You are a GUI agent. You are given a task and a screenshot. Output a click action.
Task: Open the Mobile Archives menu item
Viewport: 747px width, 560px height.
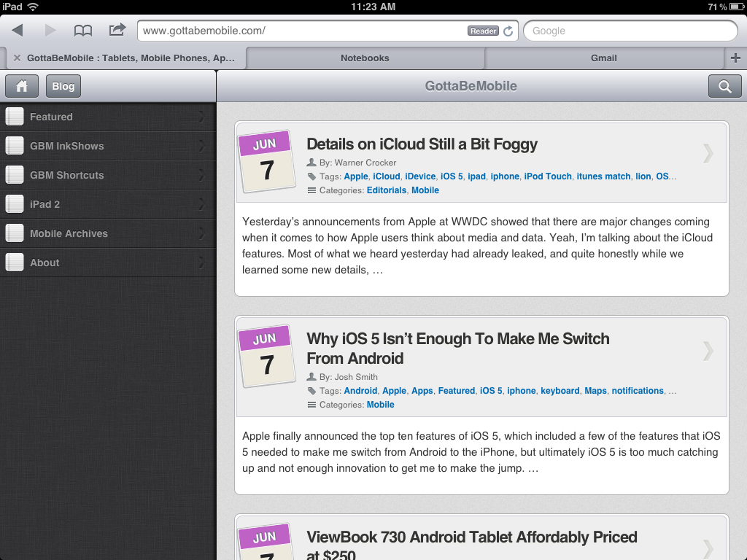108,233
